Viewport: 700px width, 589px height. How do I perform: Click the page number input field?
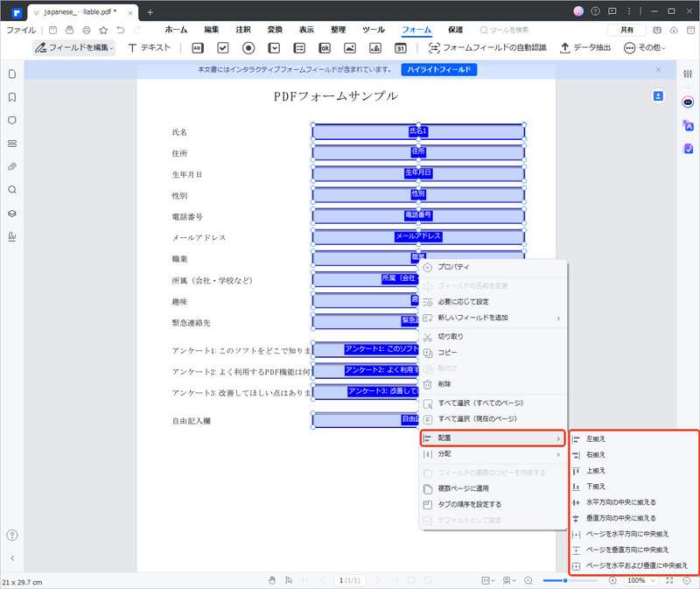(x=349, y=580)
